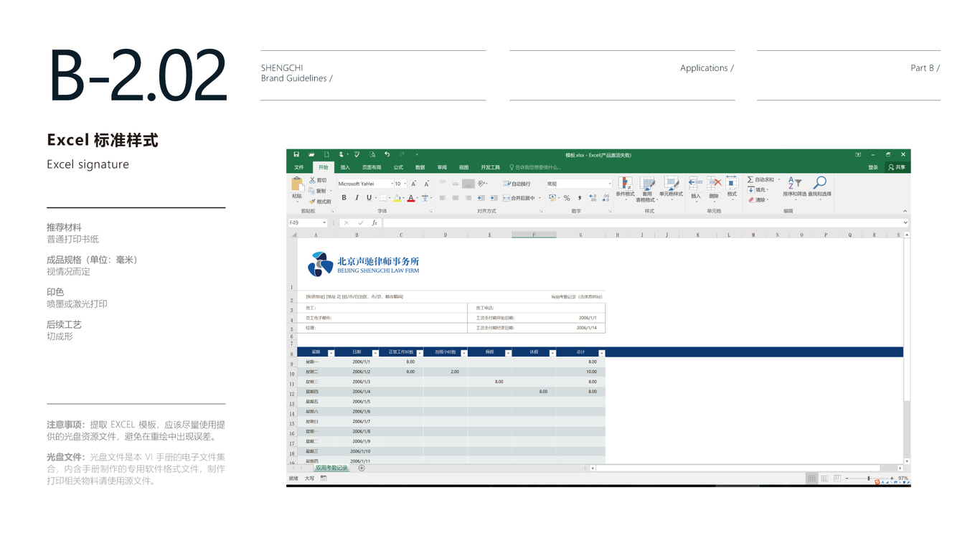Click the Name Box showing F49
This screenshot has height=551, width=980.
pos(308,223)
